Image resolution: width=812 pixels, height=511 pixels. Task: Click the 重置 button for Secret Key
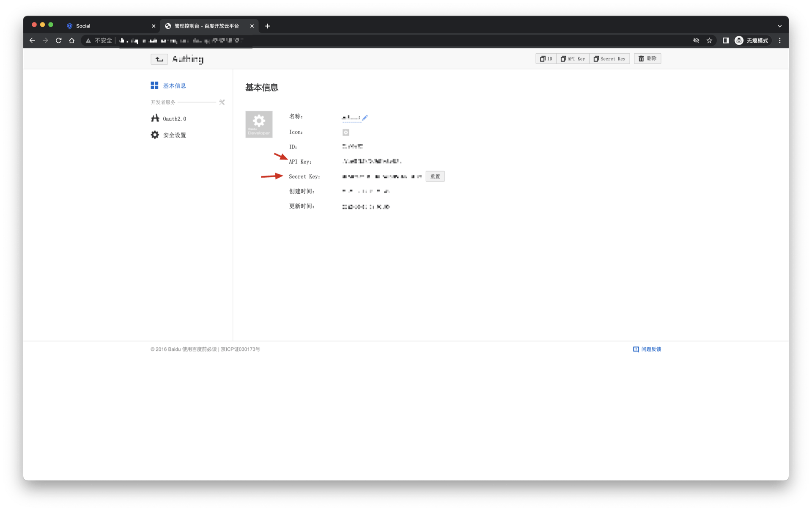pyautogui.click(x=435, y=176)
